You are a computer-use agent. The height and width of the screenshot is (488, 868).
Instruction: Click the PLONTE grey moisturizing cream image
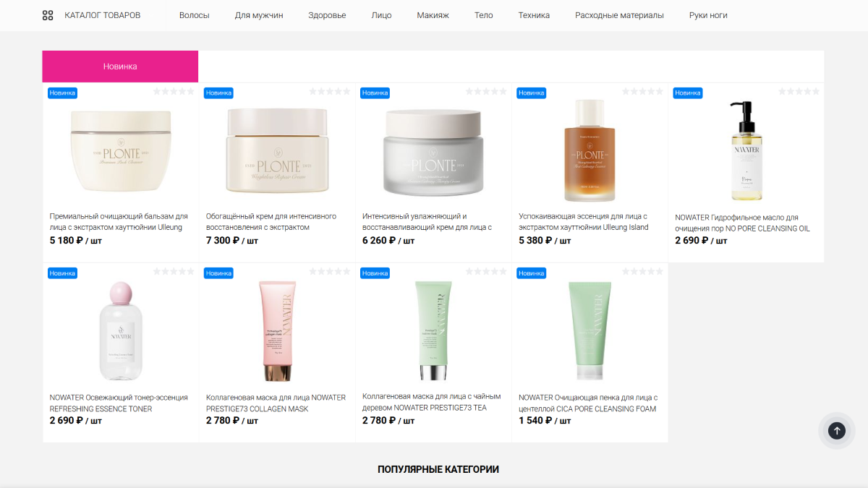click(x=433, y=153)
